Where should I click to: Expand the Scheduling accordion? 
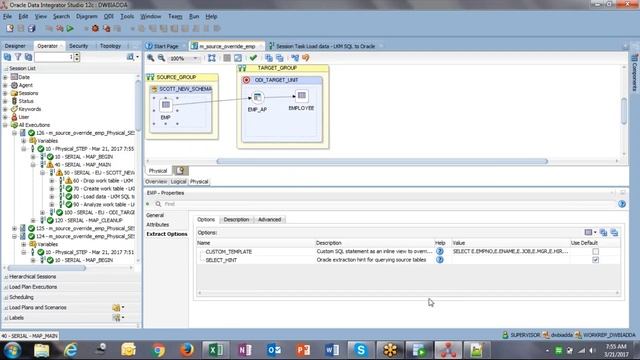tap(21, 297)
